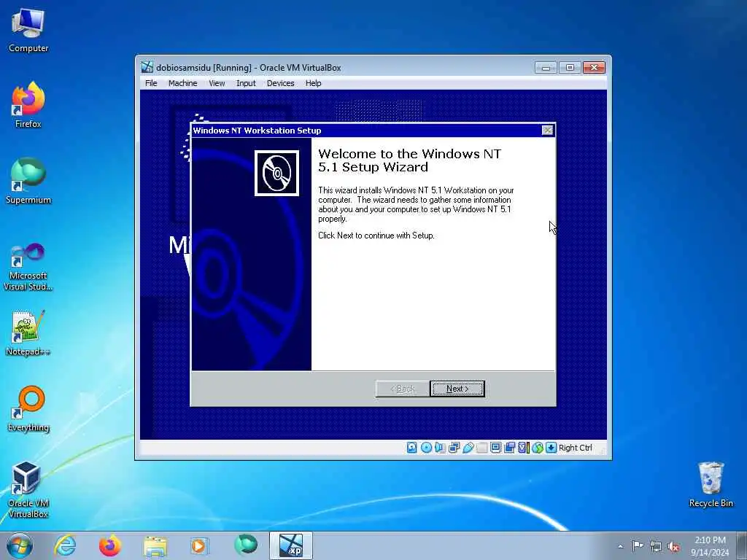The image size is (747, 560).
Task: Select the Supermium desktop shortcut
Action: (x=28, y=181)
